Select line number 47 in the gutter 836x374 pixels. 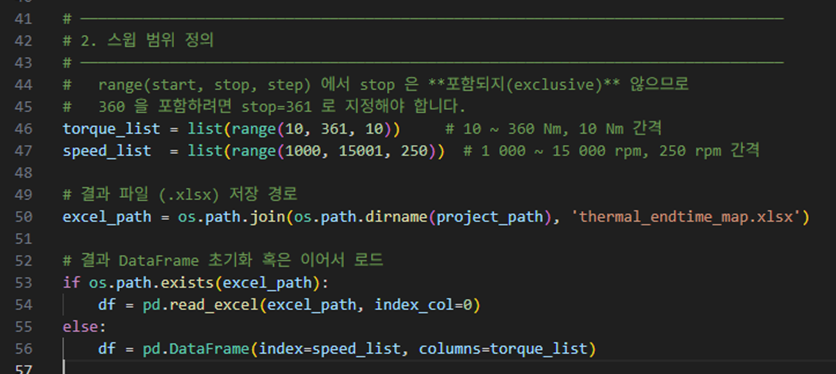[22, 151]
